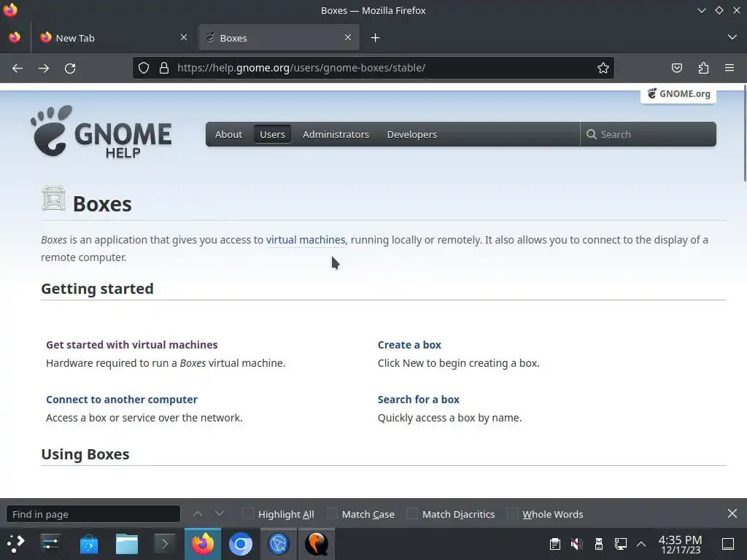This screenshot has width=747, height=560.
Task: Open the GNOME.org link
Action: click(678, 94)
